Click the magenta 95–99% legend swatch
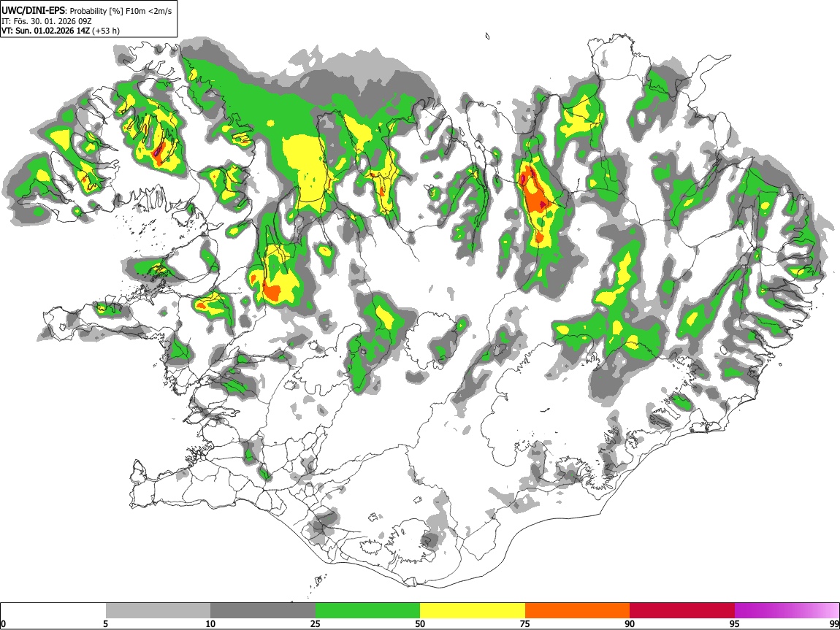Screen dimensions: 840x630 [x=787, y=610]
